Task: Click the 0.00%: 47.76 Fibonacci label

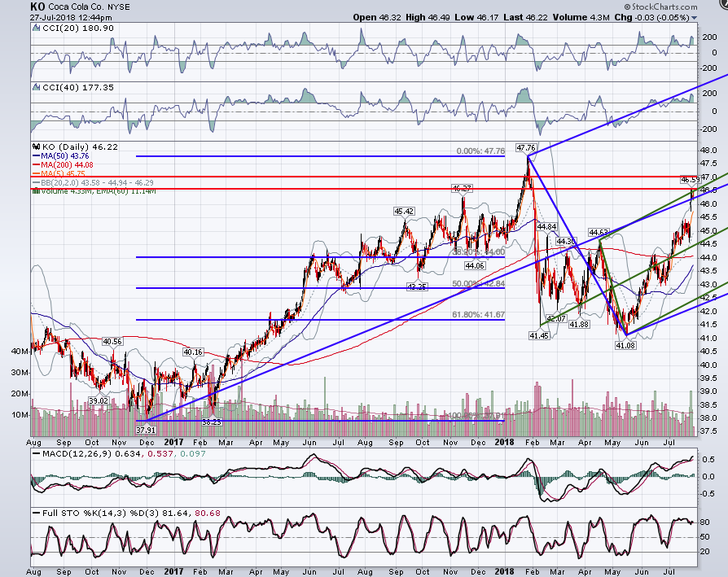Action: (x=480, y=151)
